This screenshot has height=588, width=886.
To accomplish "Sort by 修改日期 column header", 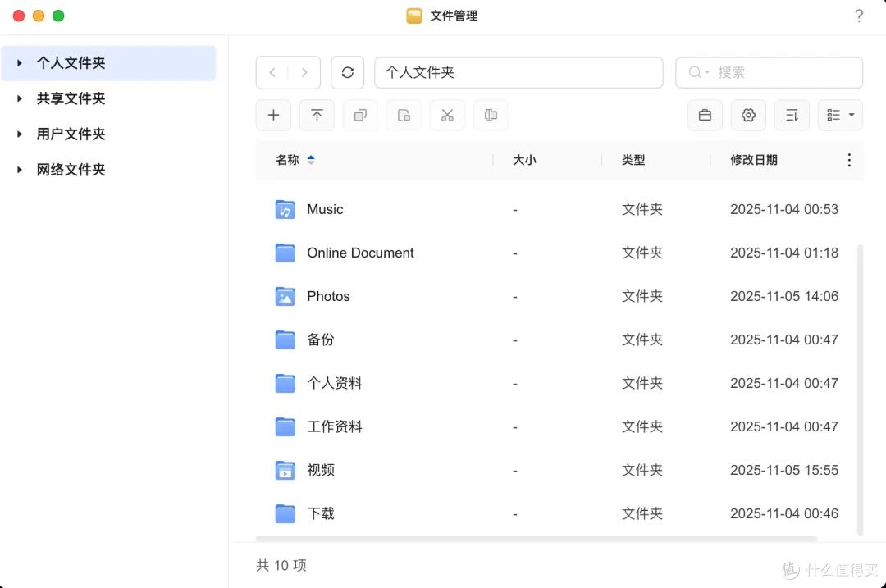I will pyautogui.click(x=754, y=160).
